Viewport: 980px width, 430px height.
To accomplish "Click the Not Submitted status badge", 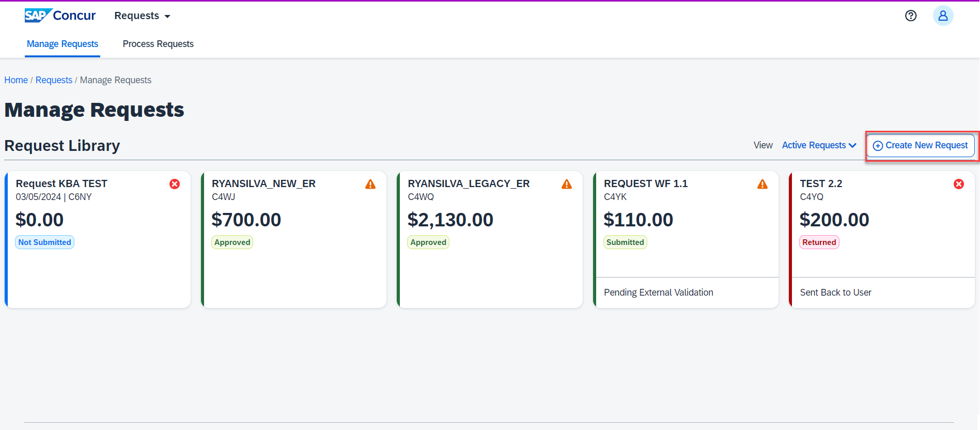I will pos(45,242).
